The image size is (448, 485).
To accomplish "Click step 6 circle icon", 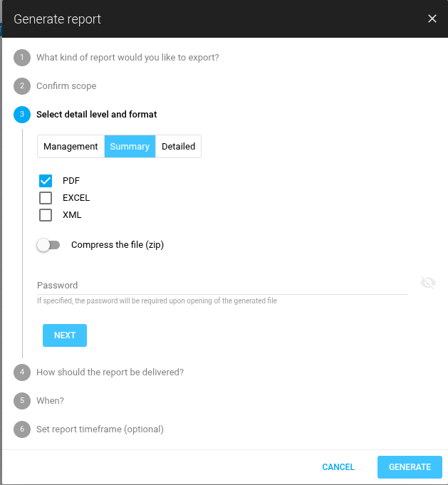I will tap(22, 429).
